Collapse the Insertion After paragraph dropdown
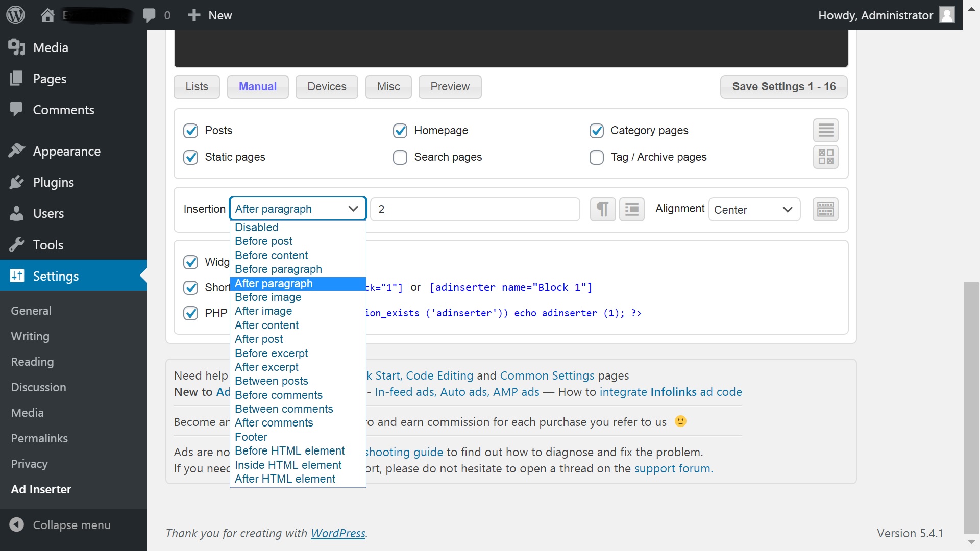980x551 pixels. pos(298,209)
